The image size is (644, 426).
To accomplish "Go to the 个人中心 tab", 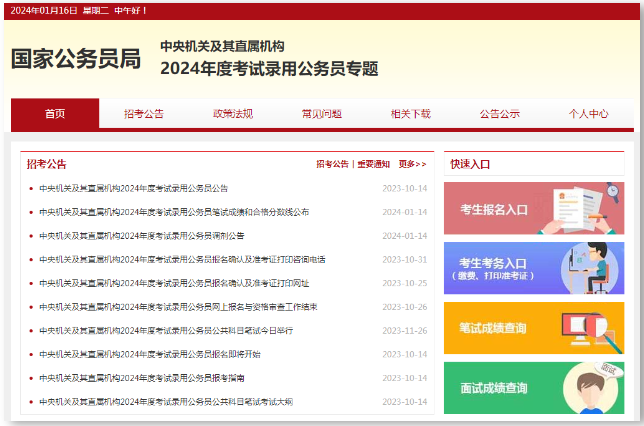I will 589,114.
